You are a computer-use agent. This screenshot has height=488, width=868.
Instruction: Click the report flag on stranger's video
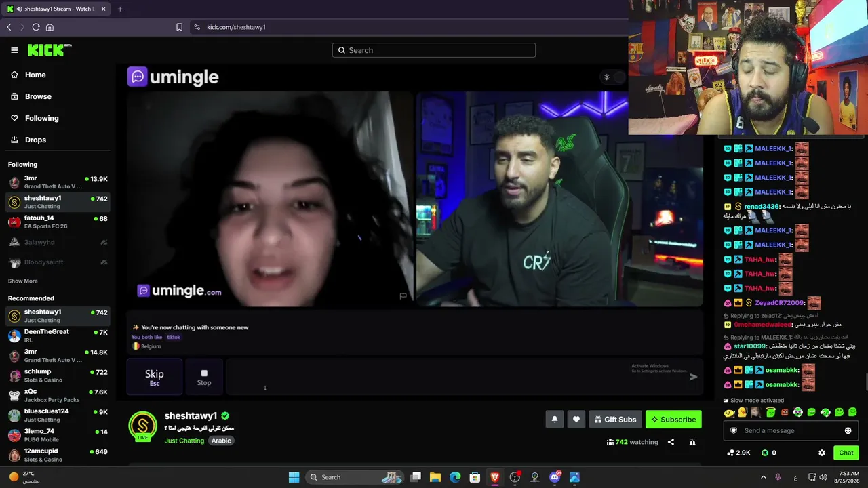(x=403, y=296)
